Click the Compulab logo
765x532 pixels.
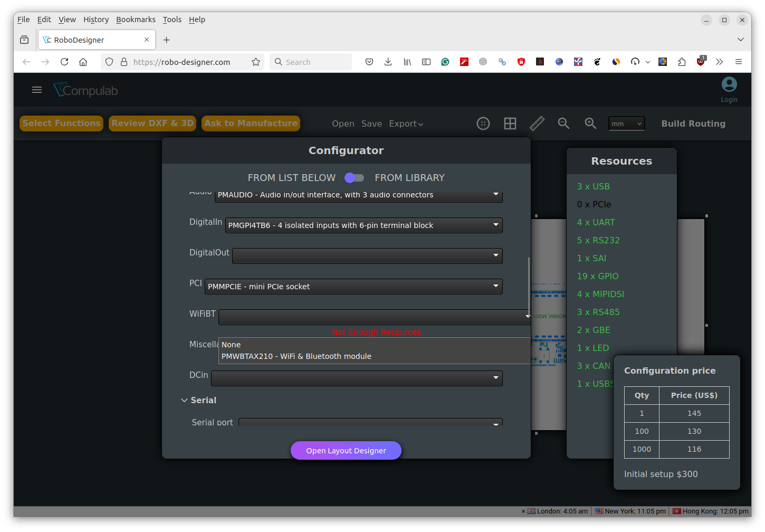click(85, 90)
